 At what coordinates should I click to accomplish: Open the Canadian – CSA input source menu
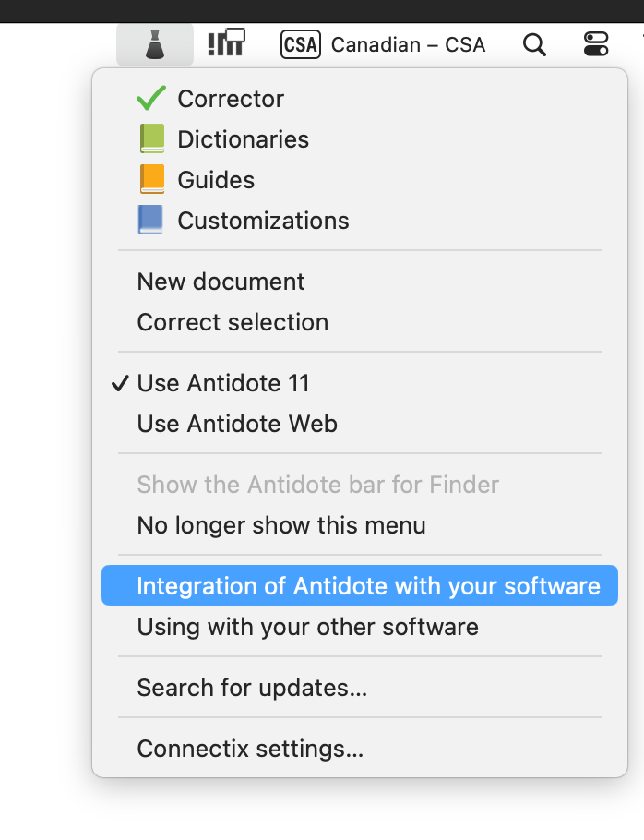[408, 44]
